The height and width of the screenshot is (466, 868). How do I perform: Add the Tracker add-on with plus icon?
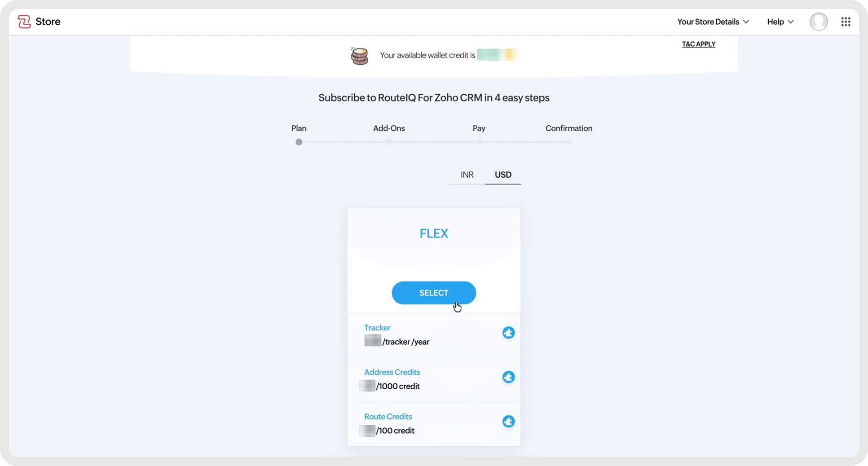508,333
